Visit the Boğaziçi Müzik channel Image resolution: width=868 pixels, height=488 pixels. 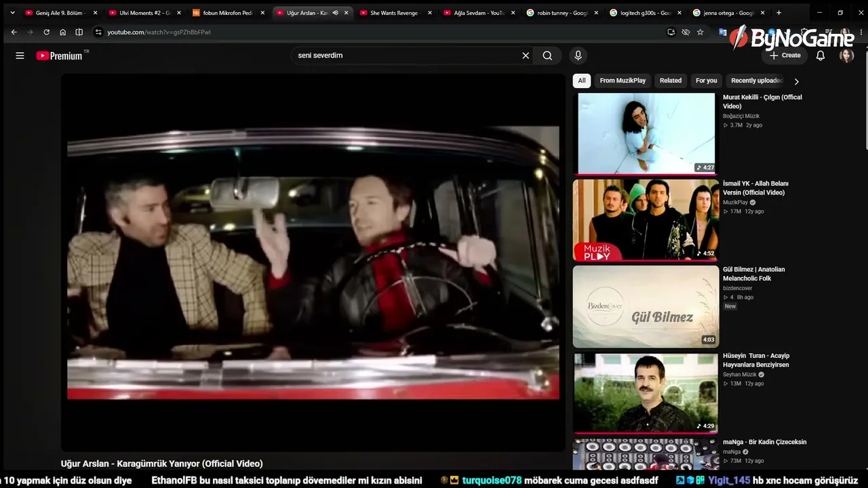tap(741, 116)
